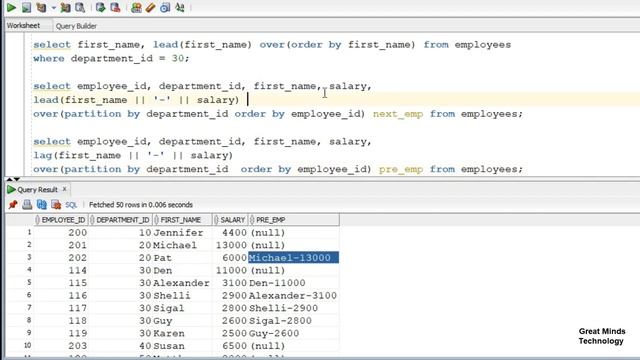
Task: Sort by the DEPARTMENT_ID column header
Action: tap(121, 220)
